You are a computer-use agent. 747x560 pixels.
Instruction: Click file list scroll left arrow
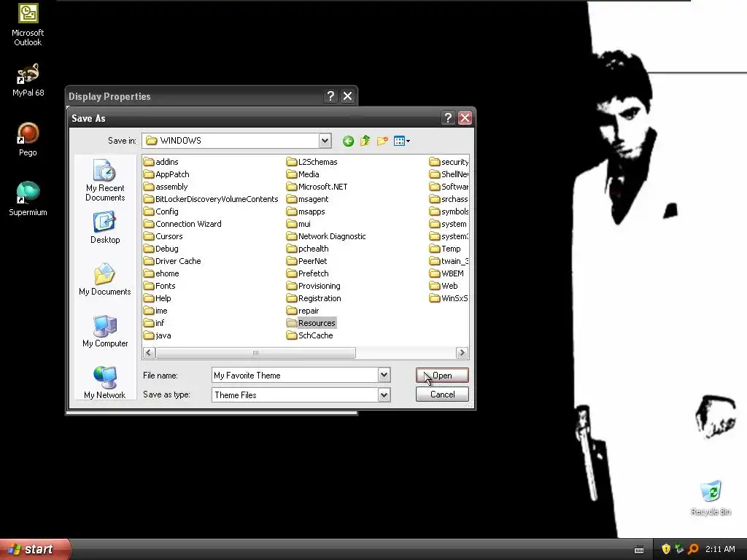[149, 353]
